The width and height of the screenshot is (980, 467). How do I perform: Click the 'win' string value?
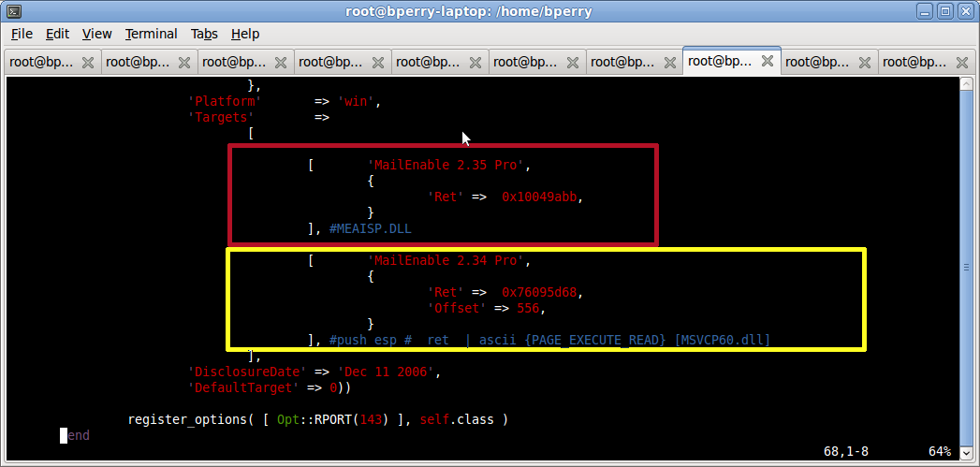point(358,101)
